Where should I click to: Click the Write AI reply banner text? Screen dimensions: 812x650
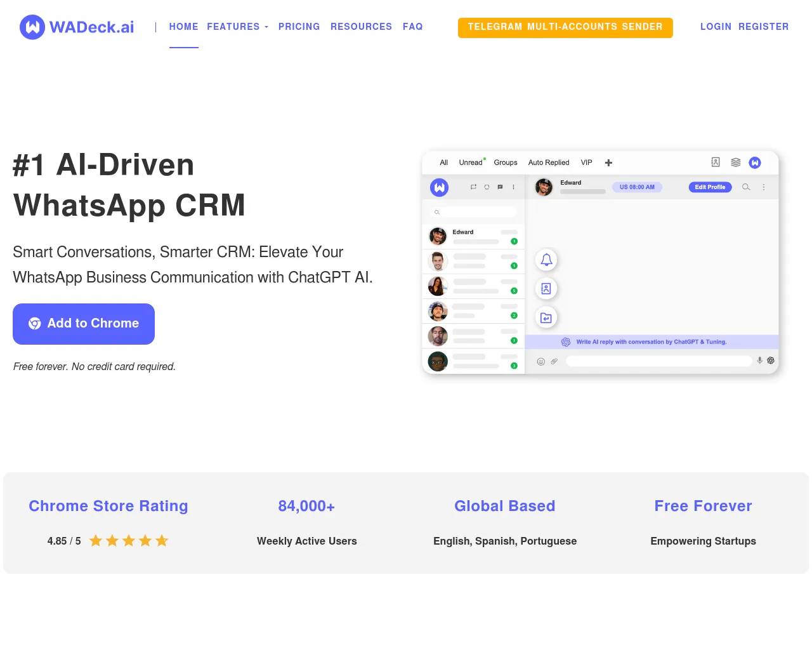point(652,342)
